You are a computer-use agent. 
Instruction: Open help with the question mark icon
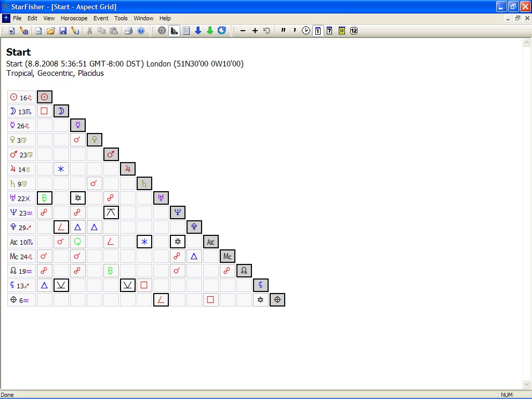141,31
